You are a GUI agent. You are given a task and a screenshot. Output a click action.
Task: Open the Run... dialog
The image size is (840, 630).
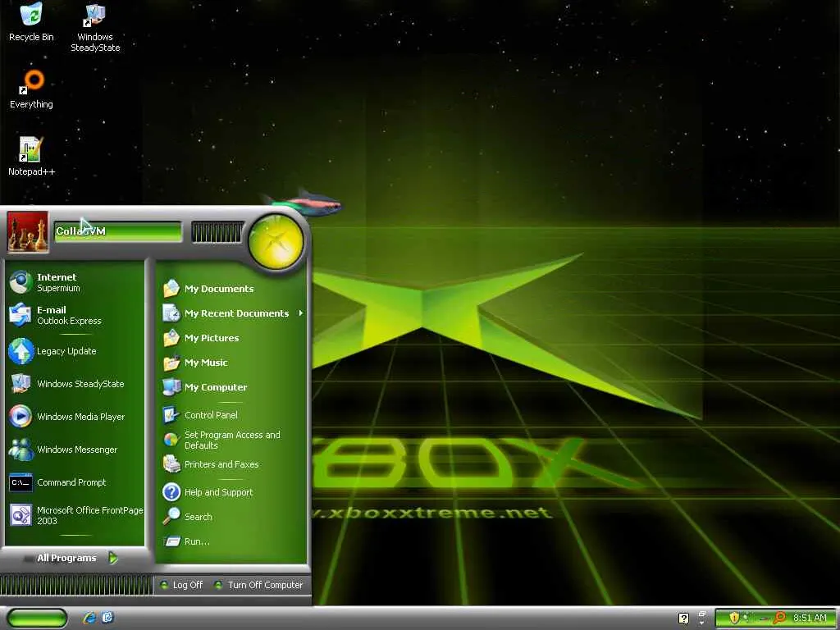[233, 541]
